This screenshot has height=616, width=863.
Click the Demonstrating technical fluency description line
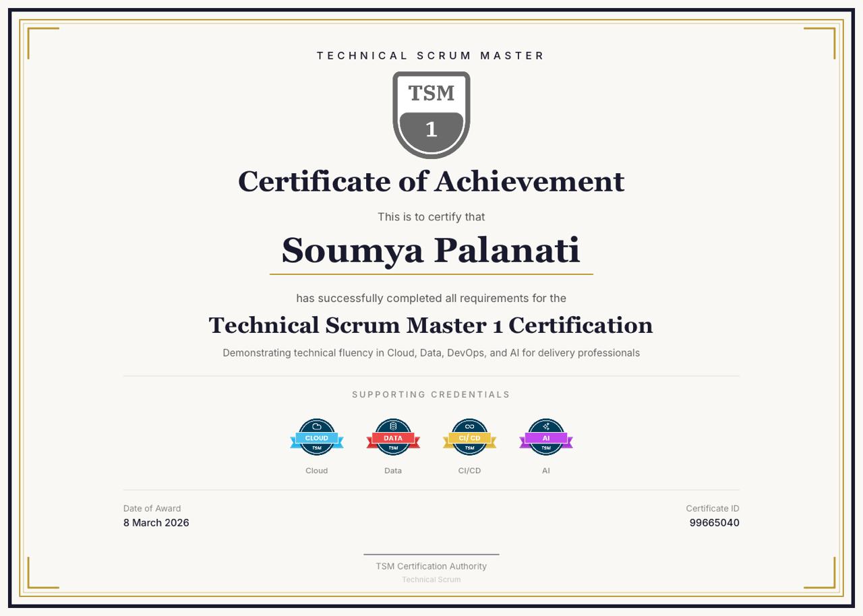431,352
